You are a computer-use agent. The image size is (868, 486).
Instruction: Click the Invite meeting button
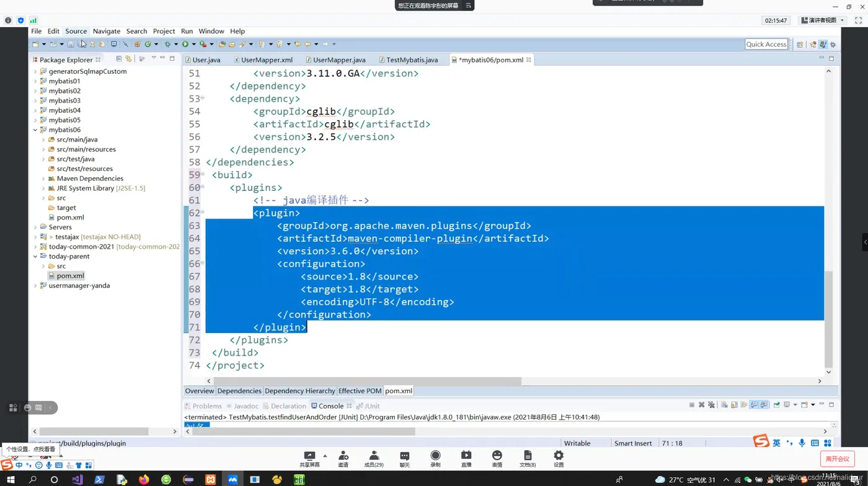(x=343, y=459)
